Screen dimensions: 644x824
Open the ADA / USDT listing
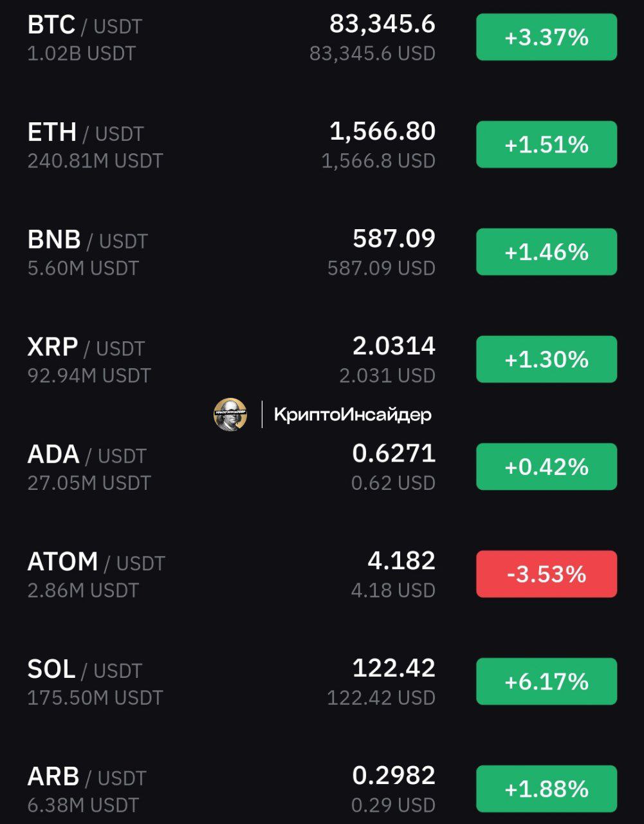[x=322, y=467]
